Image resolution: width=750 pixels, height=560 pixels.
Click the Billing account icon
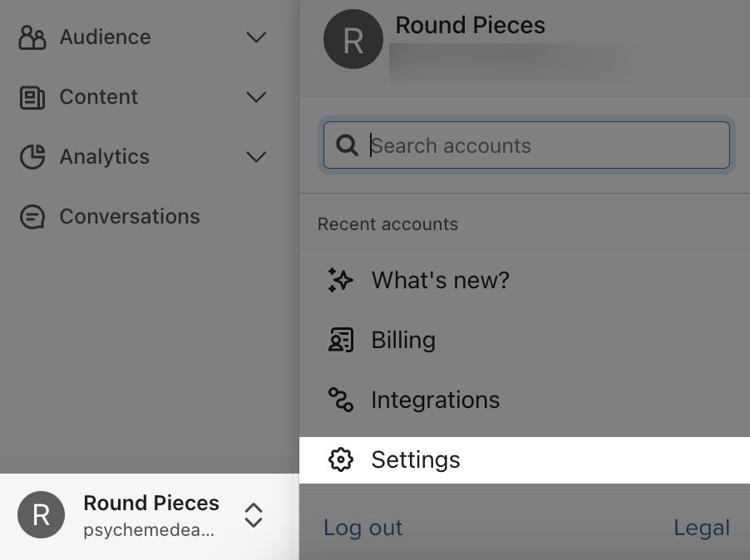click(x=340, y=340)
